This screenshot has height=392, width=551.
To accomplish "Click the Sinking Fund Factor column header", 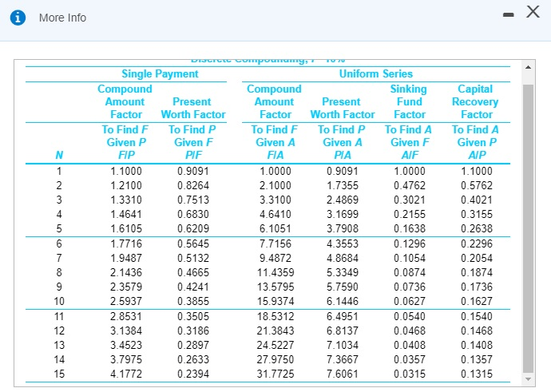I will (409, 101).
